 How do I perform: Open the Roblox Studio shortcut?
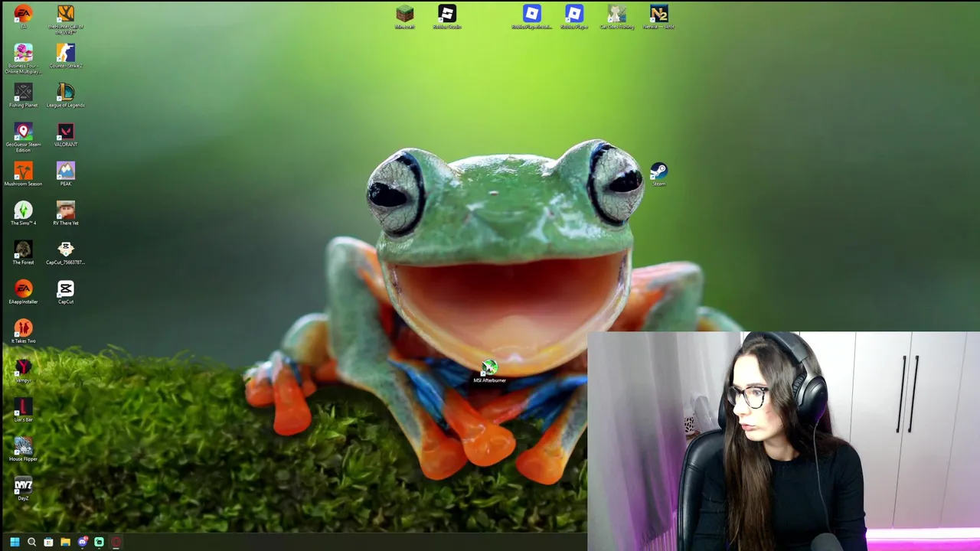447,14
